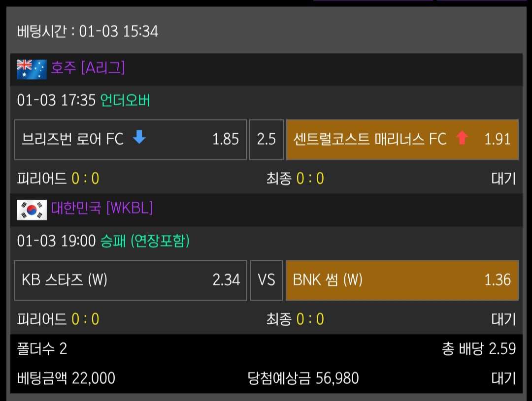The height and width of the screenshot is (401, 532).
Task: Select KB 스타즈 (W) odds 2.34
Action: click(x=131, y=280)
